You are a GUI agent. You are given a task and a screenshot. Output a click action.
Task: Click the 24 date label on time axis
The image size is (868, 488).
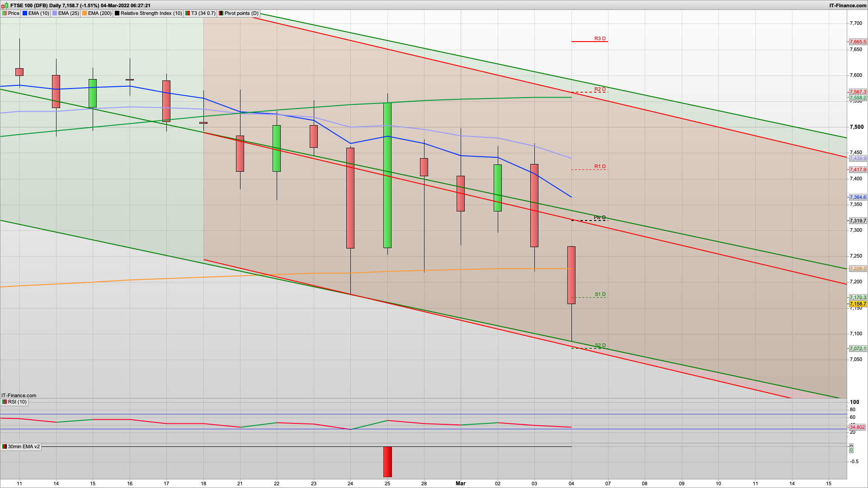point(350,483)
